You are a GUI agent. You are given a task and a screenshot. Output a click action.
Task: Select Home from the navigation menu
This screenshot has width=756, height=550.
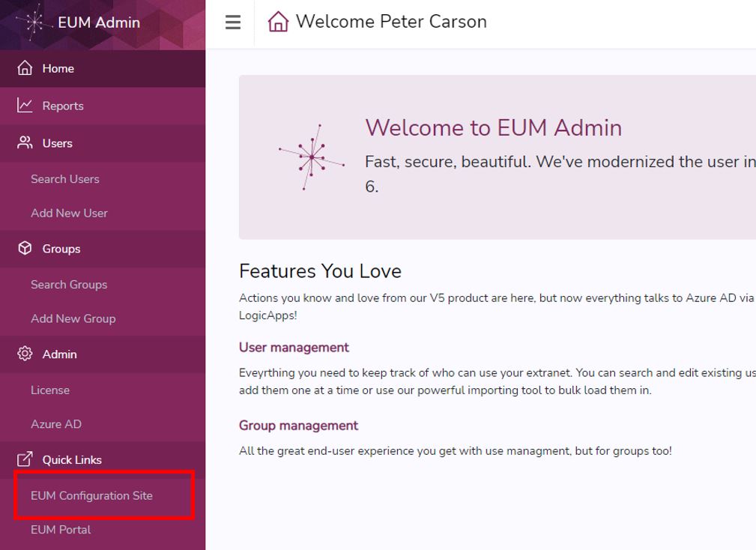tap(60, 68)
